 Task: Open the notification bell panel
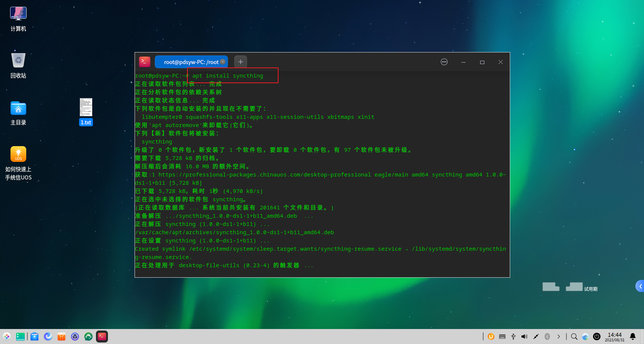633,336
